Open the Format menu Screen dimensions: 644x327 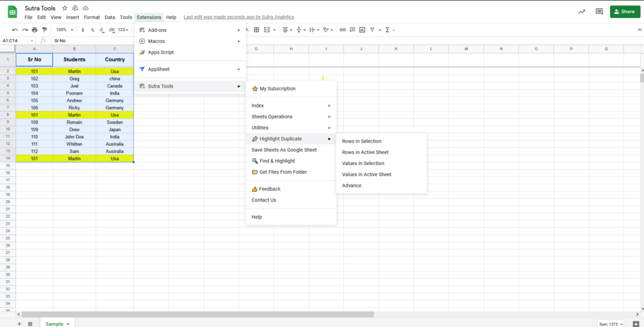[92, 17]
